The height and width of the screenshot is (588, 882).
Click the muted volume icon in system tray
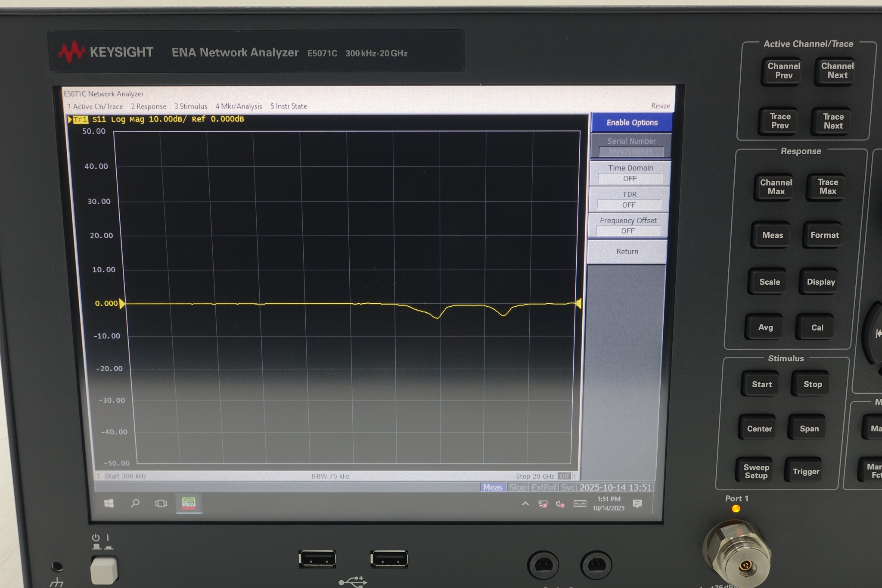pyautogui.click(x=560, y=504)
